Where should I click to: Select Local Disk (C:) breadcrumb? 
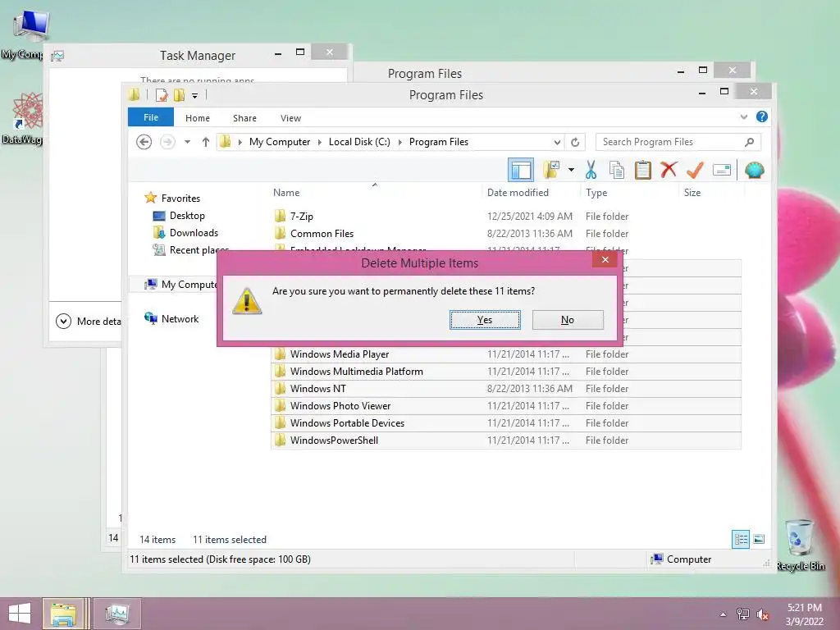tap(359, 142)
